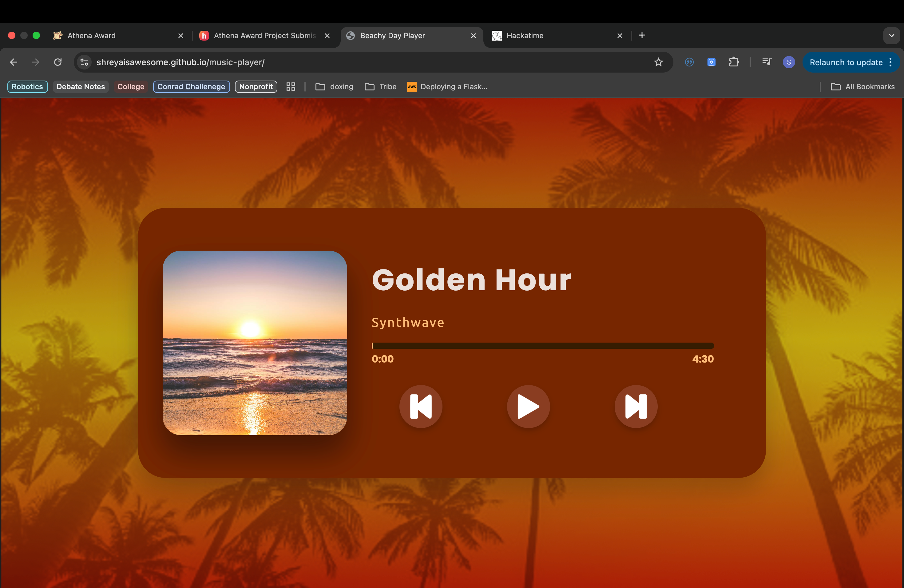
Task: Click the address bar URL
Action: coord(180,62)
